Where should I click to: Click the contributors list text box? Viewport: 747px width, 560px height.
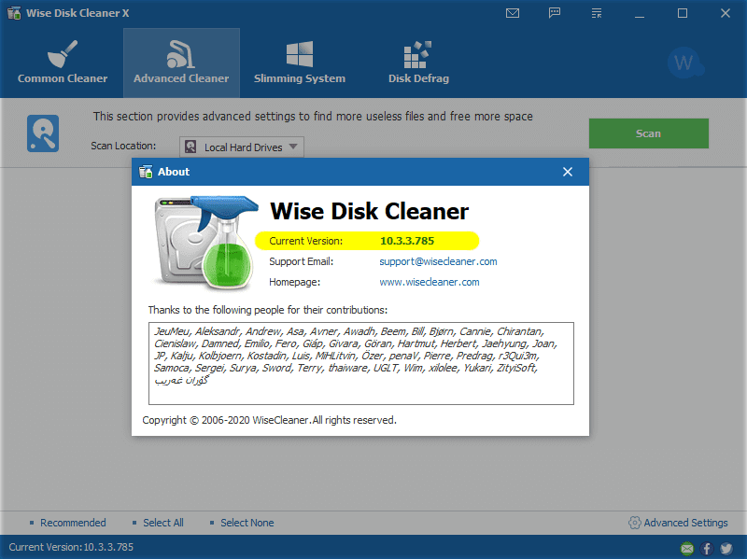[361, 363]
